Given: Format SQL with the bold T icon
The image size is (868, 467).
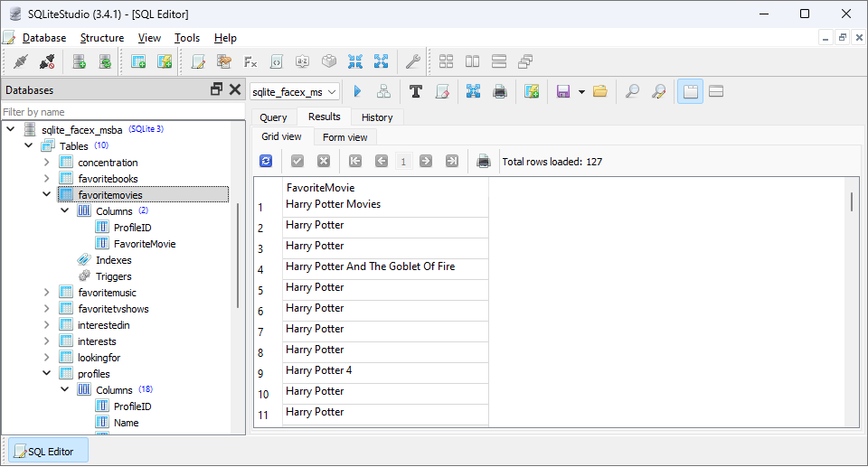Looking at the screenshot, I should [x=416, y=91].
